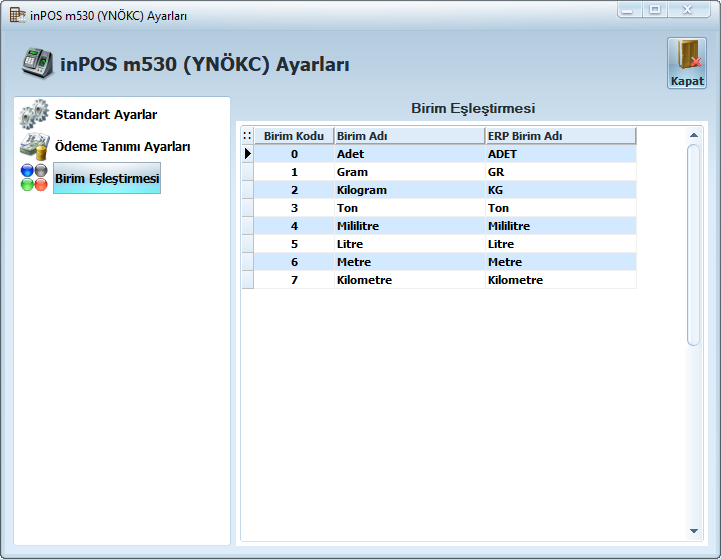Sort by Birim Kodu column header

click(x=294, y=136)
